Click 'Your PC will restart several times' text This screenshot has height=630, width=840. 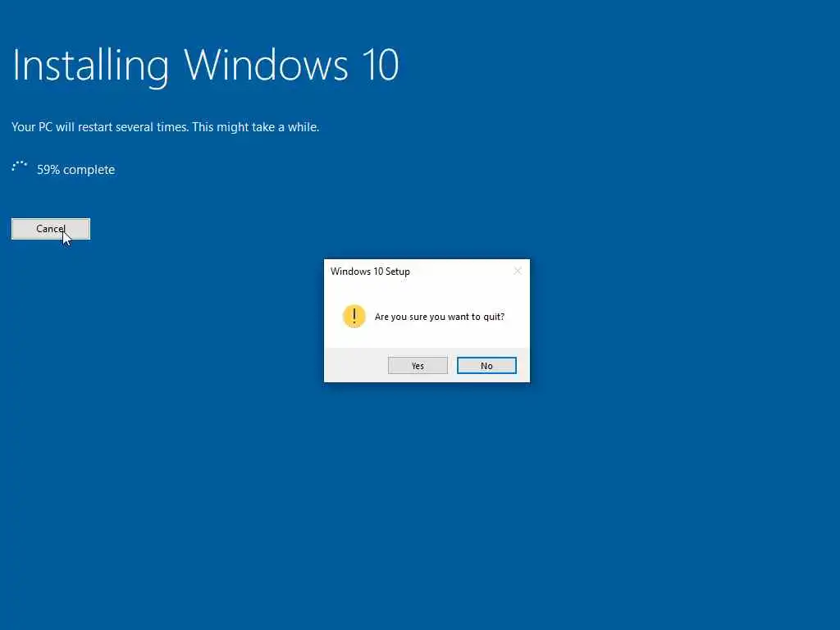pos(99,127)
